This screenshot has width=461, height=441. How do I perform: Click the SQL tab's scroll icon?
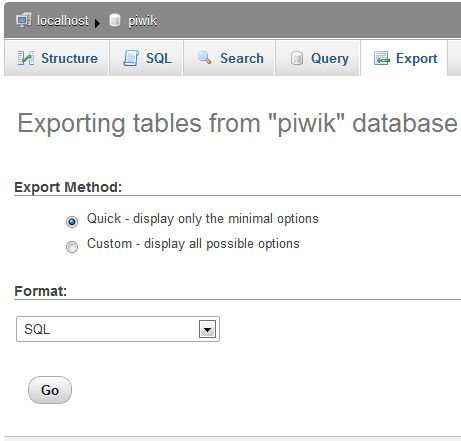(131, 58)
